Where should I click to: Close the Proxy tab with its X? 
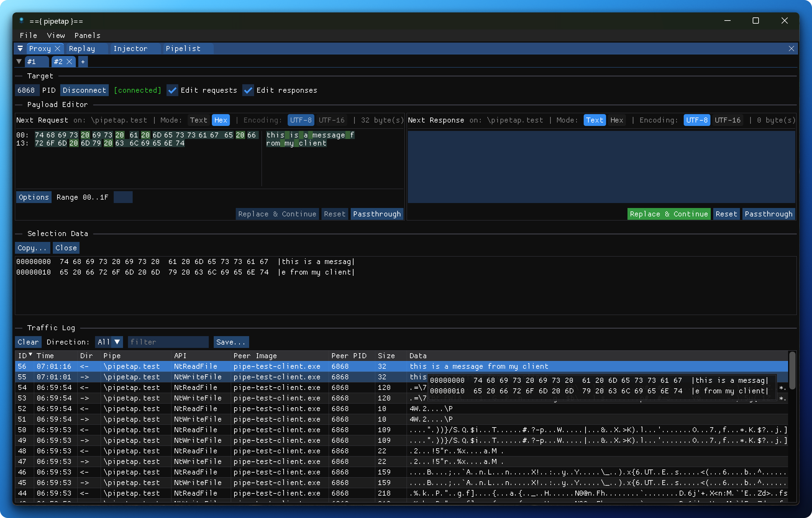[x=57, y=48]
